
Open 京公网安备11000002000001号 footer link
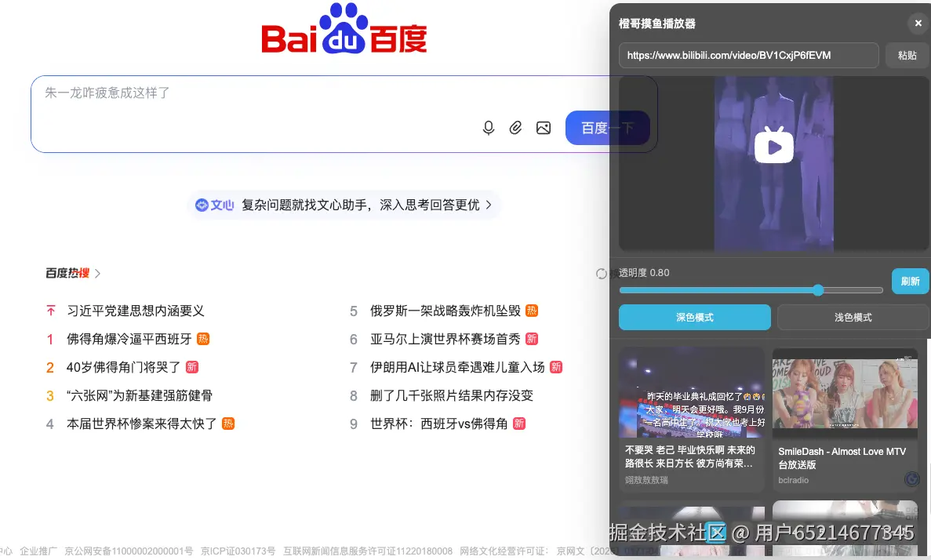(x=129, y=551)
